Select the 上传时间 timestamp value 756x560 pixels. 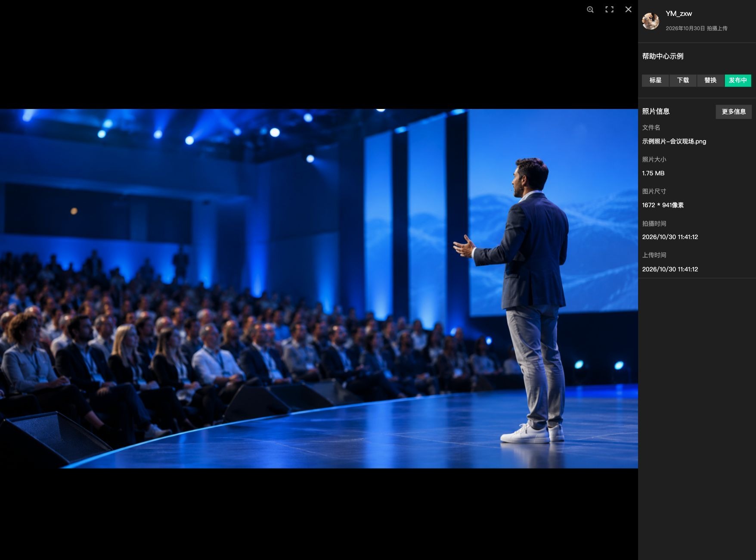click(x=670, y=269)
